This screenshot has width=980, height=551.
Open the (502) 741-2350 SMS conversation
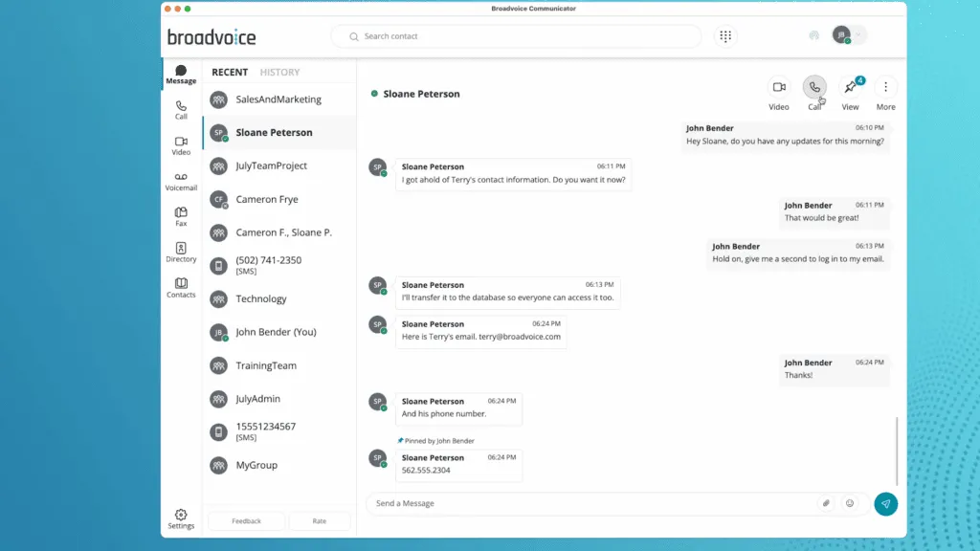point(279,266)
